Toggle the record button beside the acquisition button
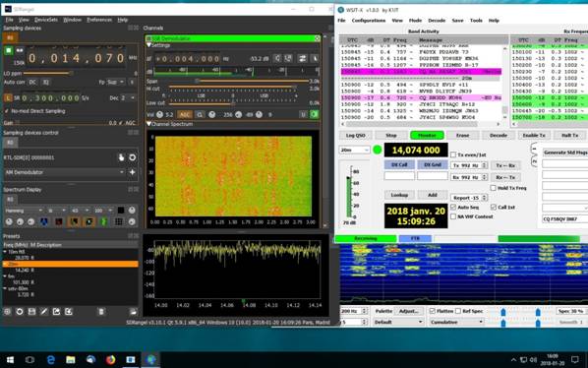Screen dimensions: 588x368 (x=19, y=50)
